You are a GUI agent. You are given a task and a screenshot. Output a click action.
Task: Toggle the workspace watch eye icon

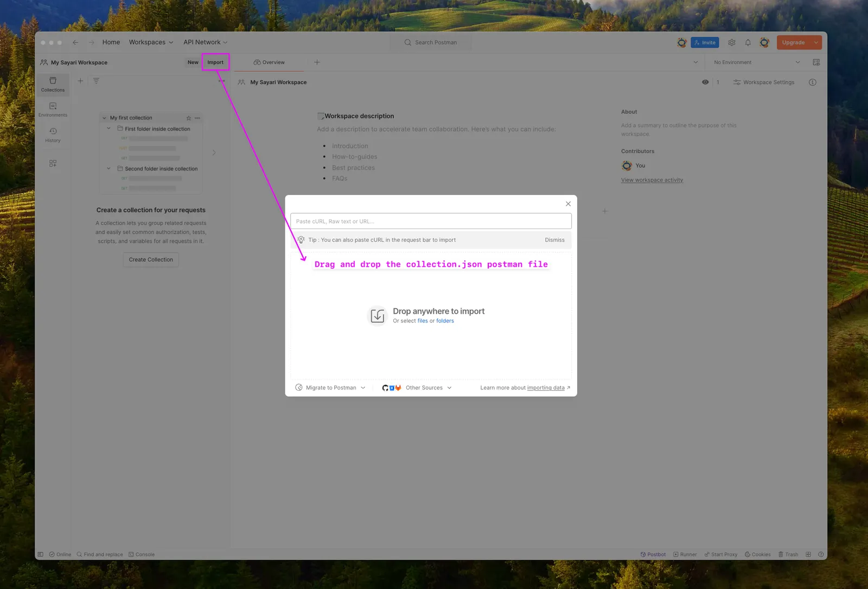click(705, 82)
